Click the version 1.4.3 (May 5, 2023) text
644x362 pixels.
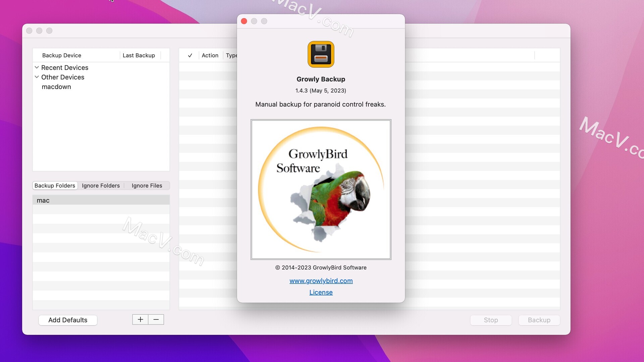point(321,90)
